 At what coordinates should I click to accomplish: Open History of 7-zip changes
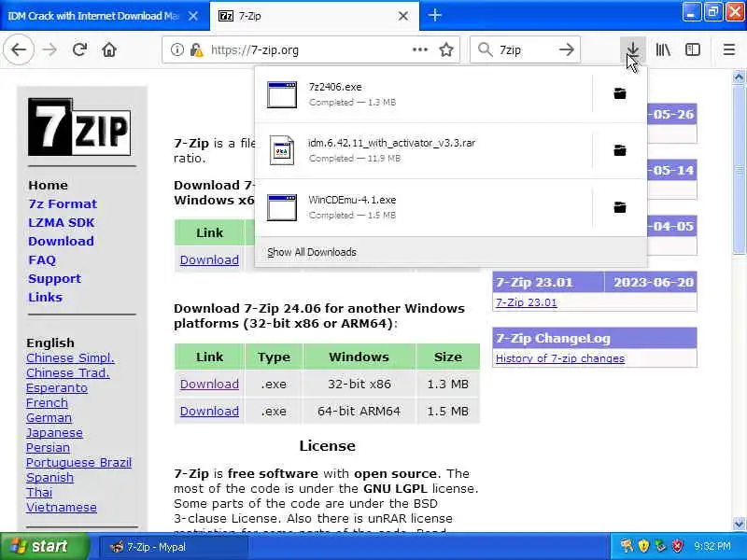pyautogui.click(x=559, y=358)
